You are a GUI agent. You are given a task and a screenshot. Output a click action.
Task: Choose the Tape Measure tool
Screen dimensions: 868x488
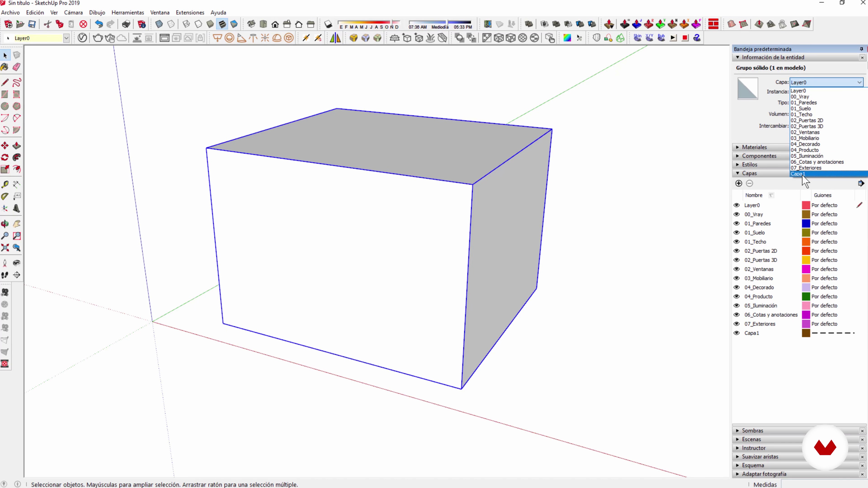tap(5, 184)
